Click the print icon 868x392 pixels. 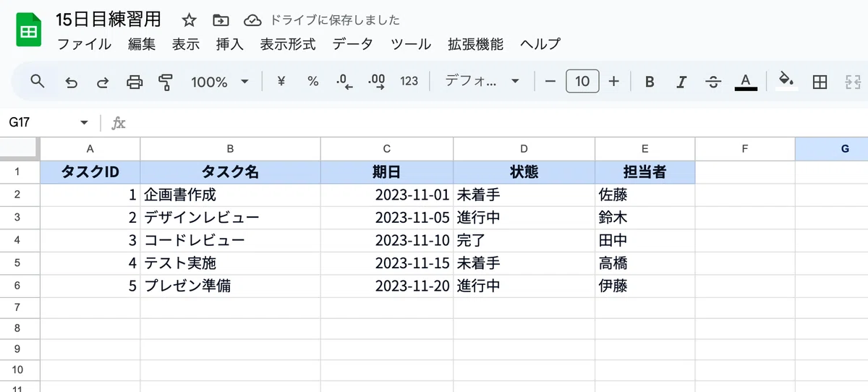click(135, 82)
